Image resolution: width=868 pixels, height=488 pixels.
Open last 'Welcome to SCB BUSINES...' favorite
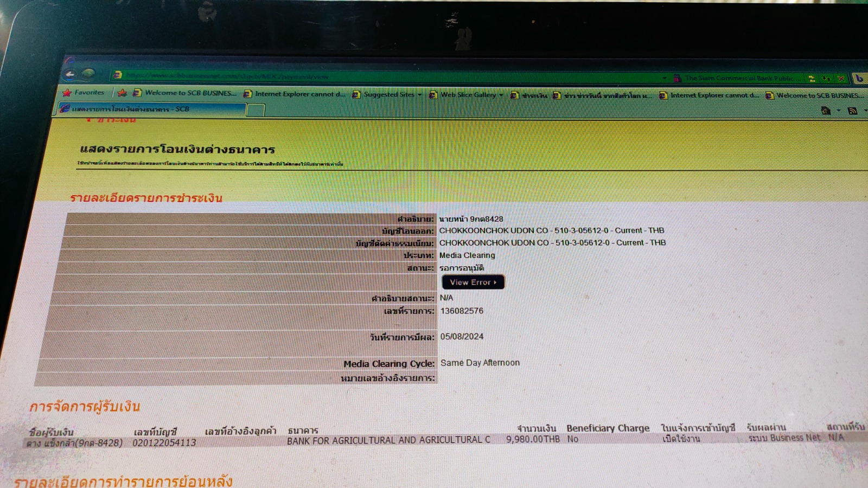pos(815,95)
